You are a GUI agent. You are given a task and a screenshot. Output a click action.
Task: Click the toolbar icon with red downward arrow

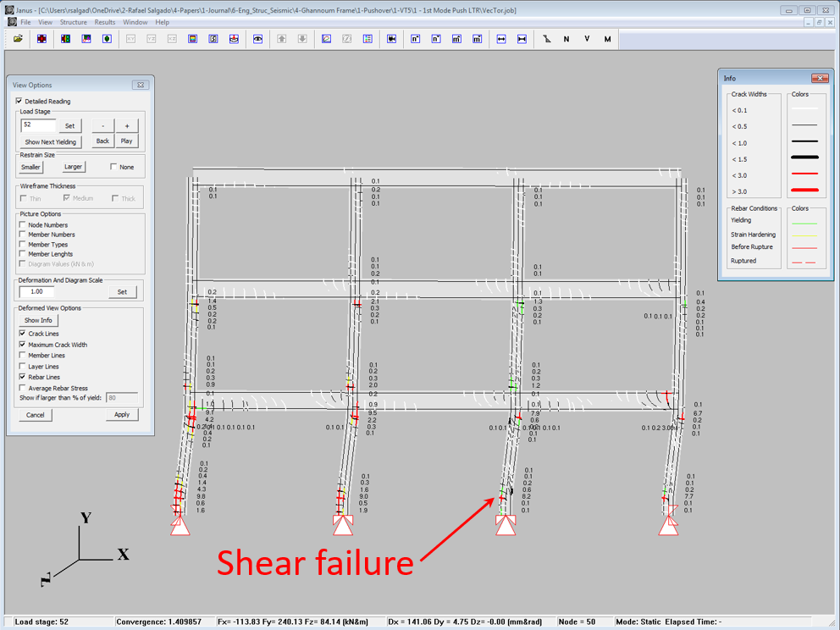point(234,39)
